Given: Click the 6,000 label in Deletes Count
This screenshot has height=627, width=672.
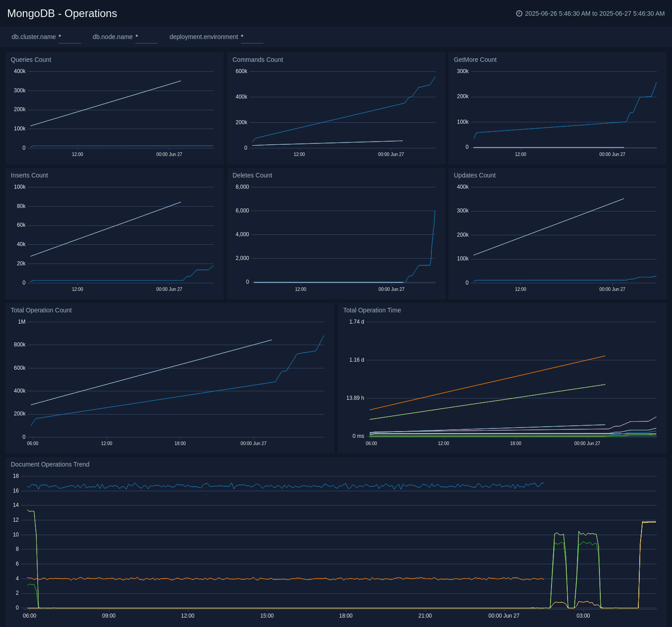Looking at the screenshot, I should (x=242, y=211).
